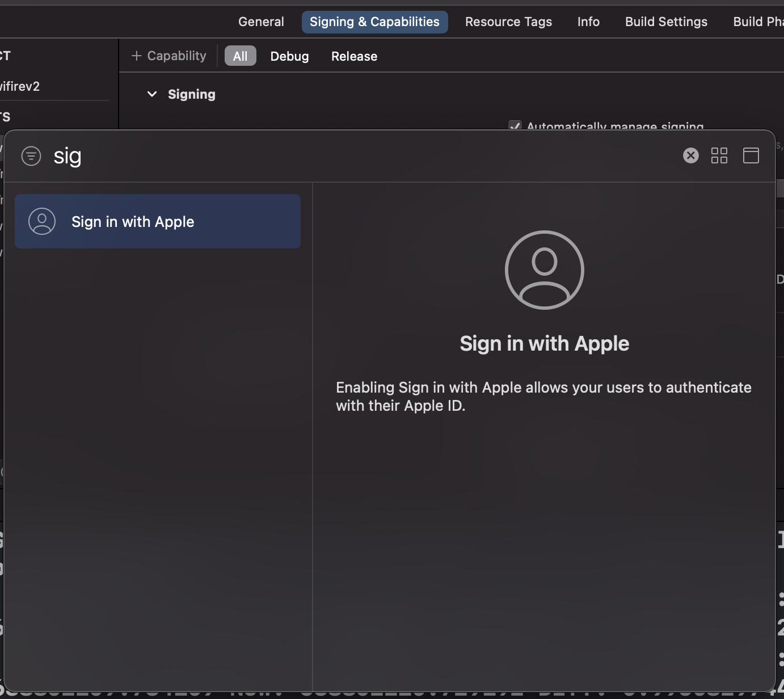The height and width of the screenshot is (699, 784).
Task: Click the person icon in Sign in with Apple row
Action: tap(42, 221)
